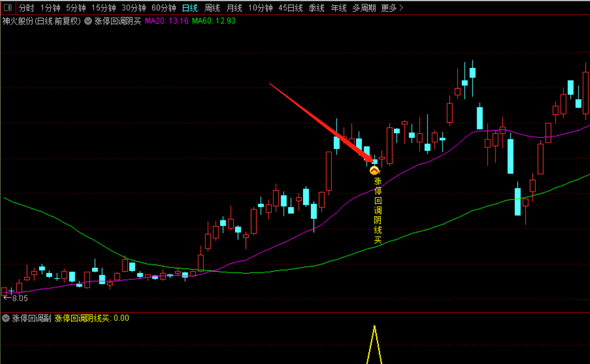Select the 30分钟 period tab
This screenshot has height=364, width=590.
(134, 8)
